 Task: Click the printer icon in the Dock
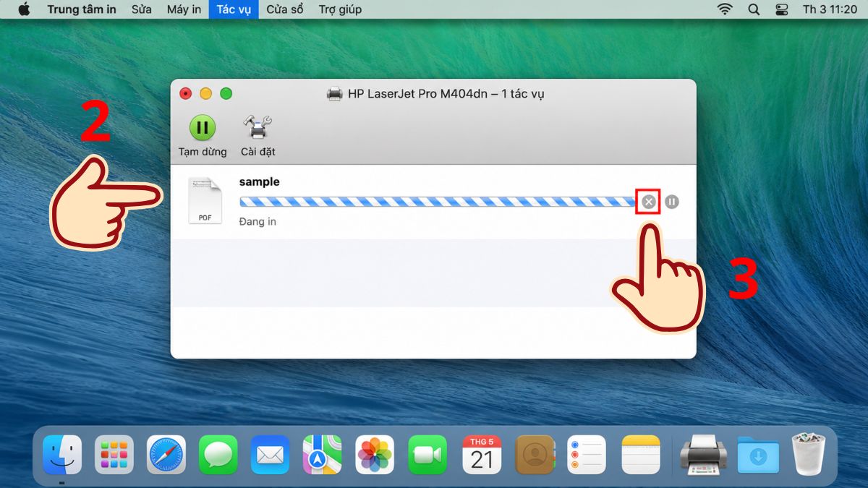point(703,455)
